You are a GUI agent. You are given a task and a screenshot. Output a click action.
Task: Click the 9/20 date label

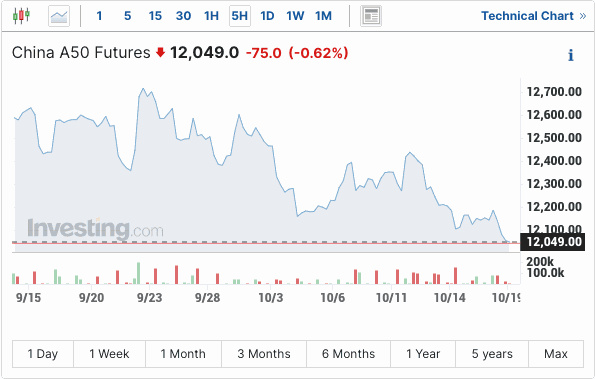91,298
